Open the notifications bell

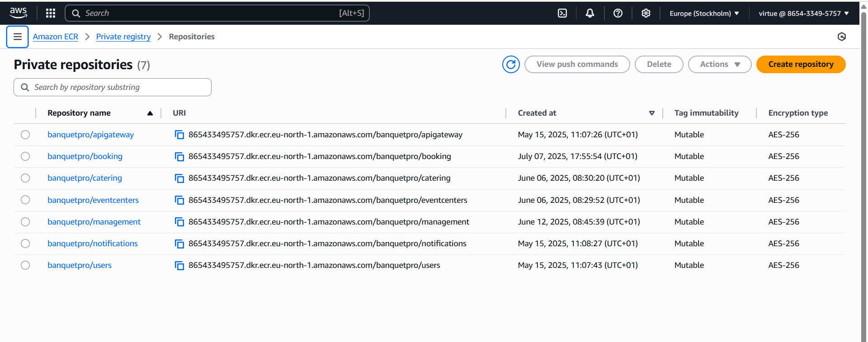pyautogui.click(x=590, y=13)
